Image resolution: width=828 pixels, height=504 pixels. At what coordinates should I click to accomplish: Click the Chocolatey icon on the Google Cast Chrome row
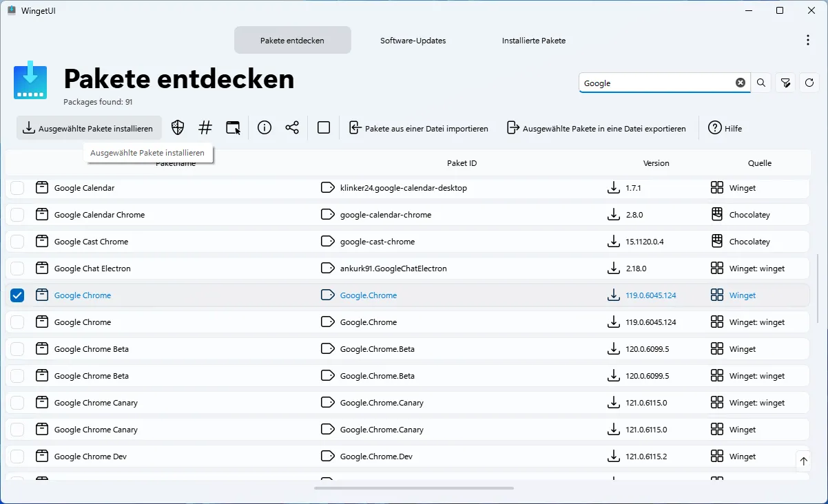tap(717, 241)
